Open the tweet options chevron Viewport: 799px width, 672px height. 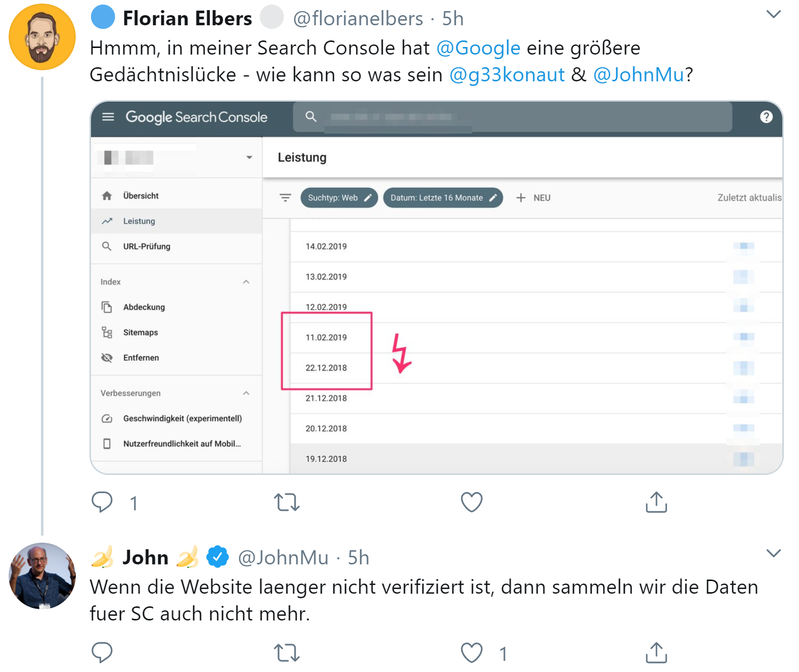click(x=773, y=14)
